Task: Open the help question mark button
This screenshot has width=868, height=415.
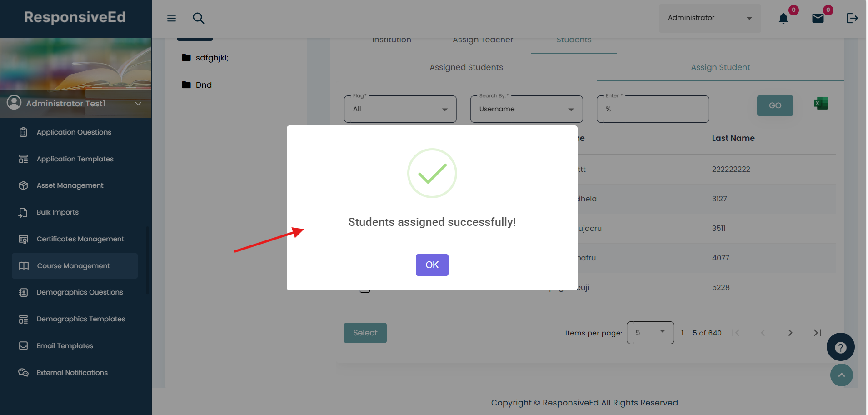Action: tap(840, 347)
